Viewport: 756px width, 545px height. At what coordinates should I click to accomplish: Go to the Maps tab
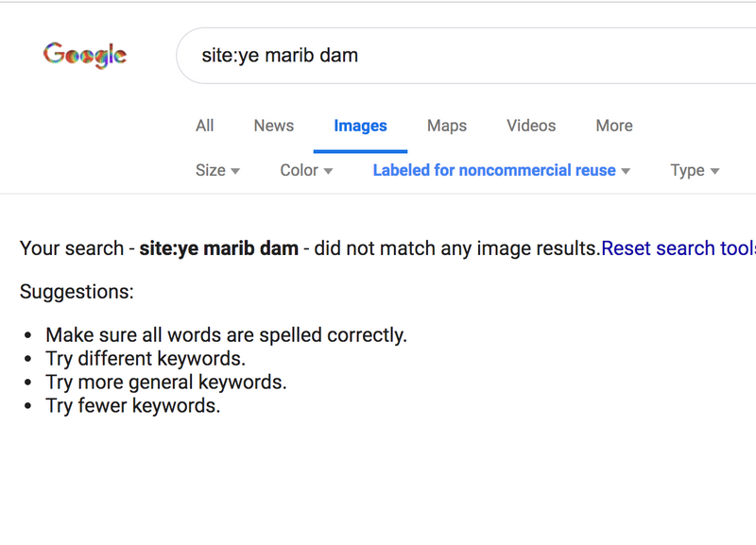[447, 126]
